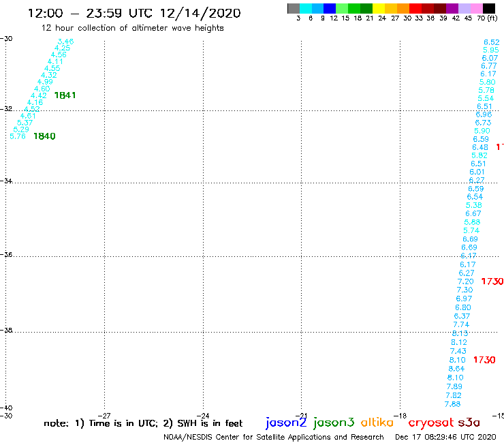Select the 4.60 wave height value
Viewport: 504px width, 443px height.
coord(42,89)
